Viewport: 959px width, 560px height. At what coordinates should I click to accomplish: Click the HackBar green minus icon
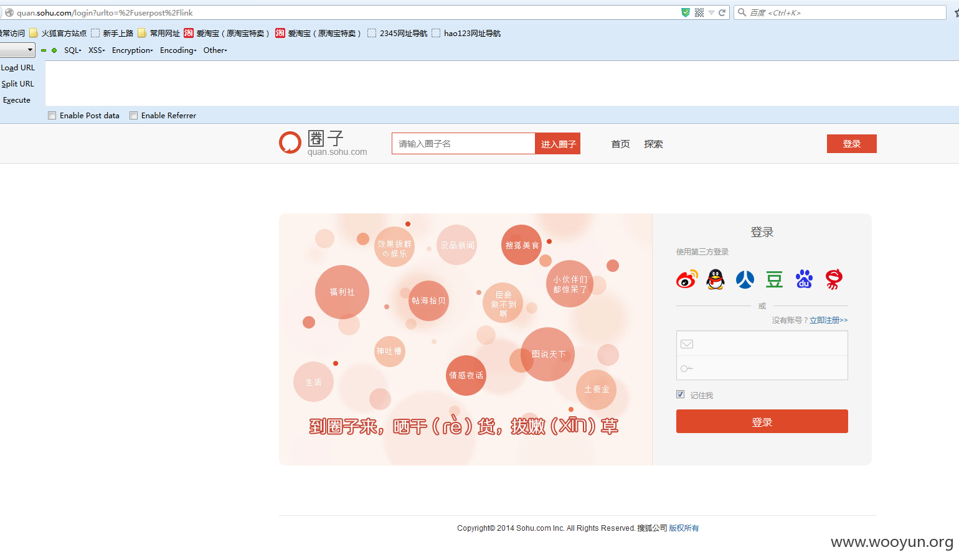click(44, 50)
